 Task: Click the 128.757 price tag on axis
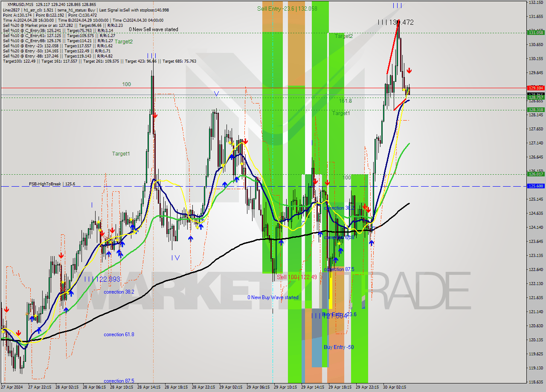click(536, 98)
